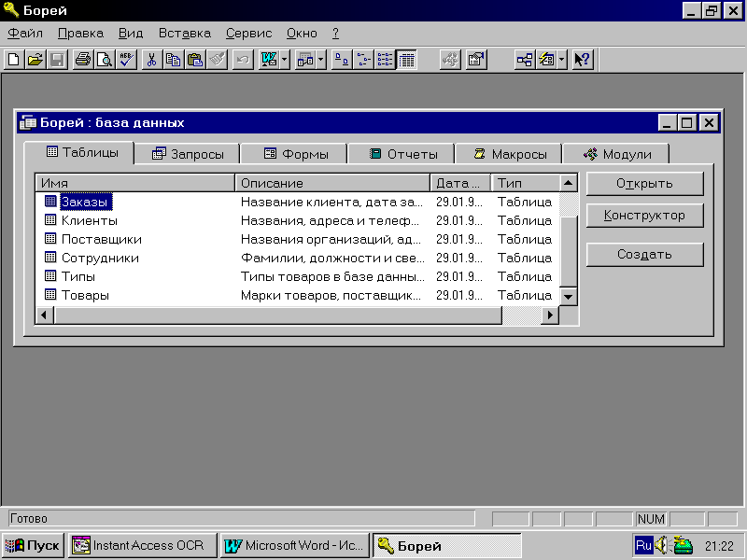Viewport: 747px width, 560px height.
Task: Switch to the Формы tab
Action: (x=295, y=154)
